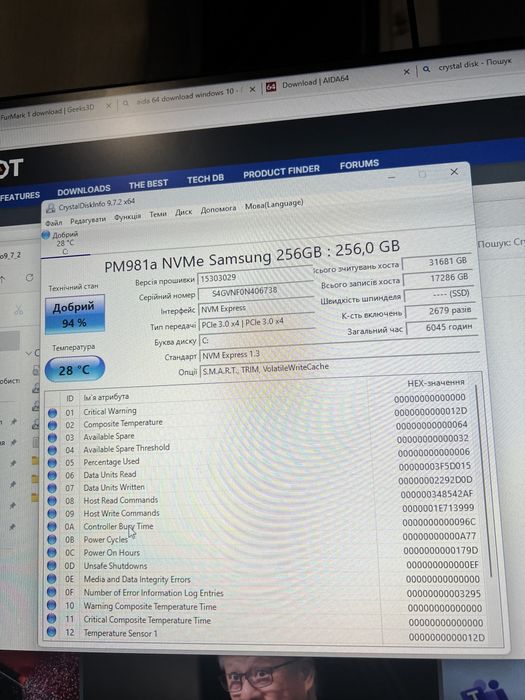
Task: Open the Мова(Language) menu
Action: 274,205
